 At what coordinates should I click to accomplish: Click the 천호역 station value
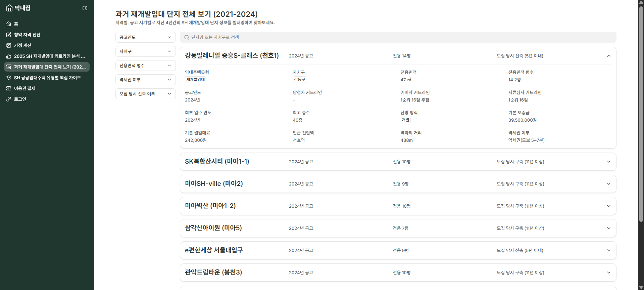point(299,140)
